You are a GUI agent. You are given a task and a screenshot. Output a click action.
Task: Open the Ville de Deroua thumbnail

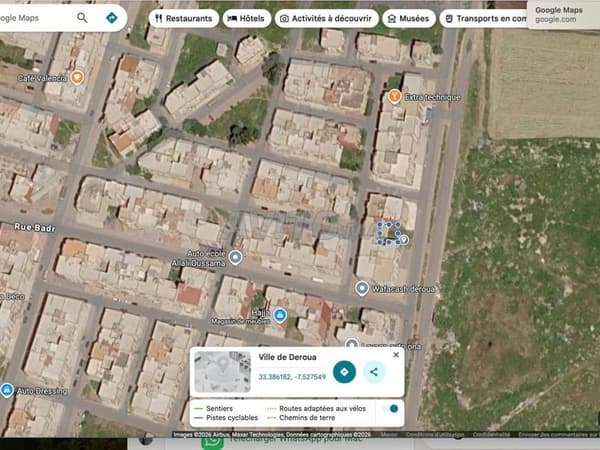coord(222,372)
